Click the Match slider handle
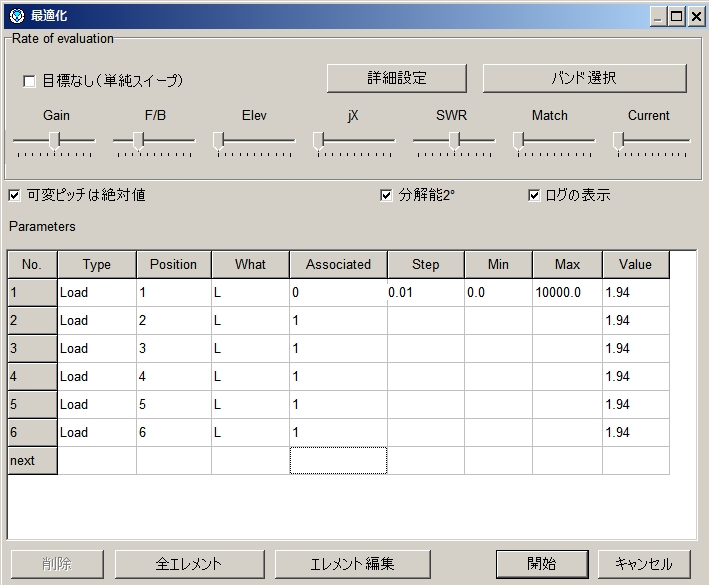 pyautogui.click(x=518, y=140)
